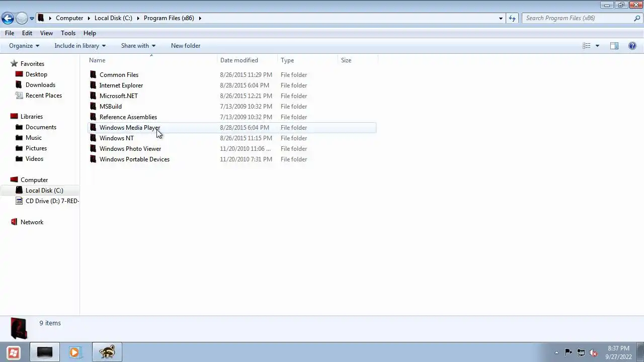Screen dimensions: 644x362
Task: Click the Show desktop strip
Action: tap(640, 352)
